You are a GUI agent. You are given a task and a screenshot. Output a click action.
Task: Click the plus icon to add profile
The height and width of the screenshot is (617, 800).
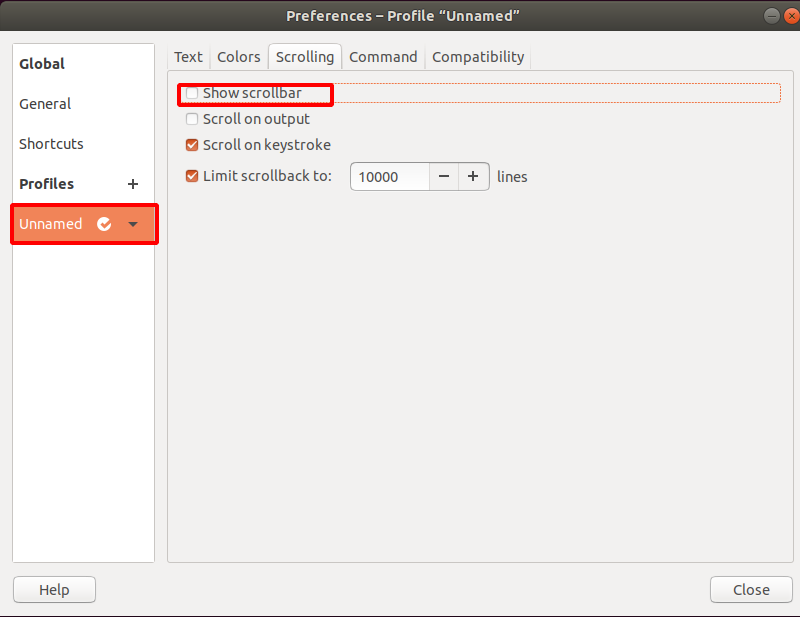(133, 184)
